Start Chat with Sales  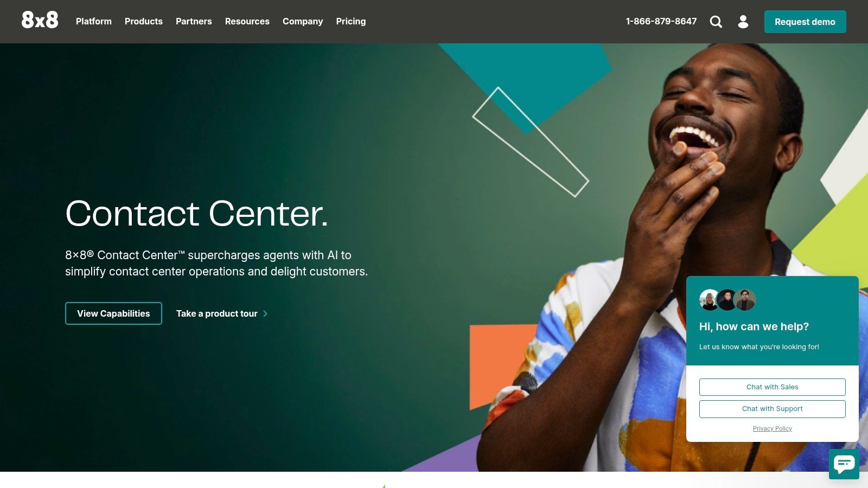tap(773, 387)
